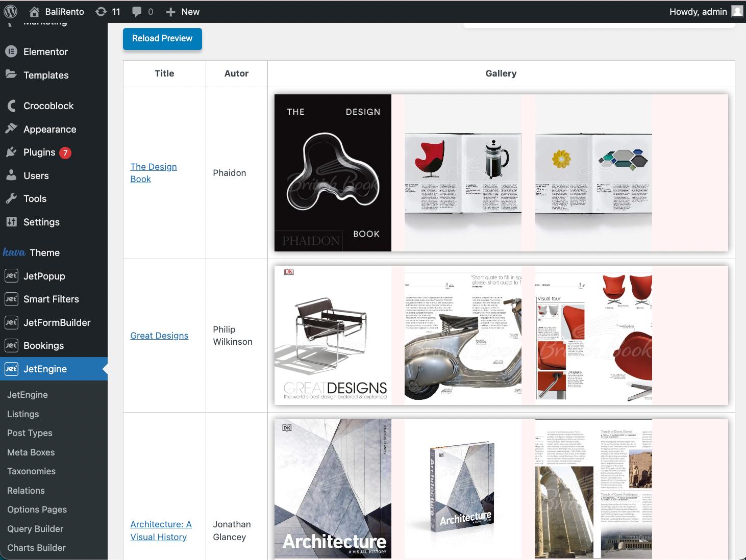Click the Crocoblock logo icon

11,106
